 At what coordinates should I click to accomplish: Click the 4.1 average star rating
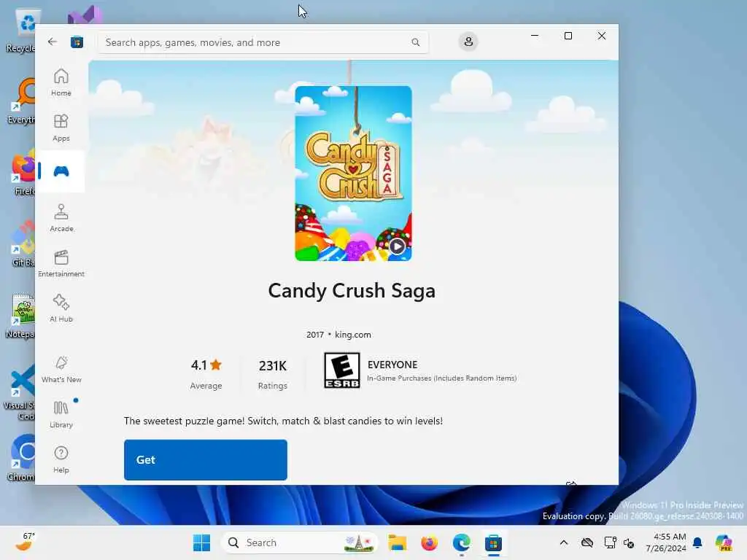(206, 374)
